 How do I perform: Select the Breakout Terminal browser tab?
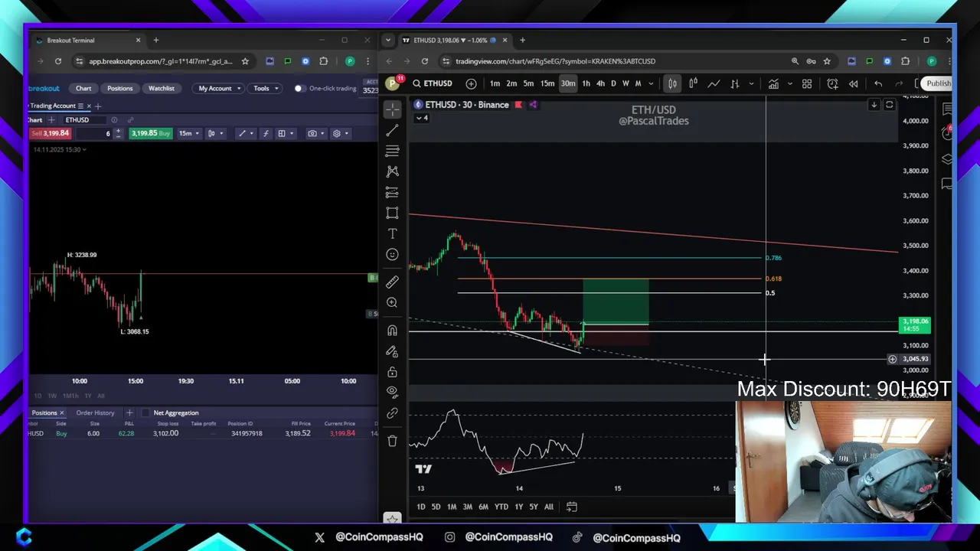(87, 40)
